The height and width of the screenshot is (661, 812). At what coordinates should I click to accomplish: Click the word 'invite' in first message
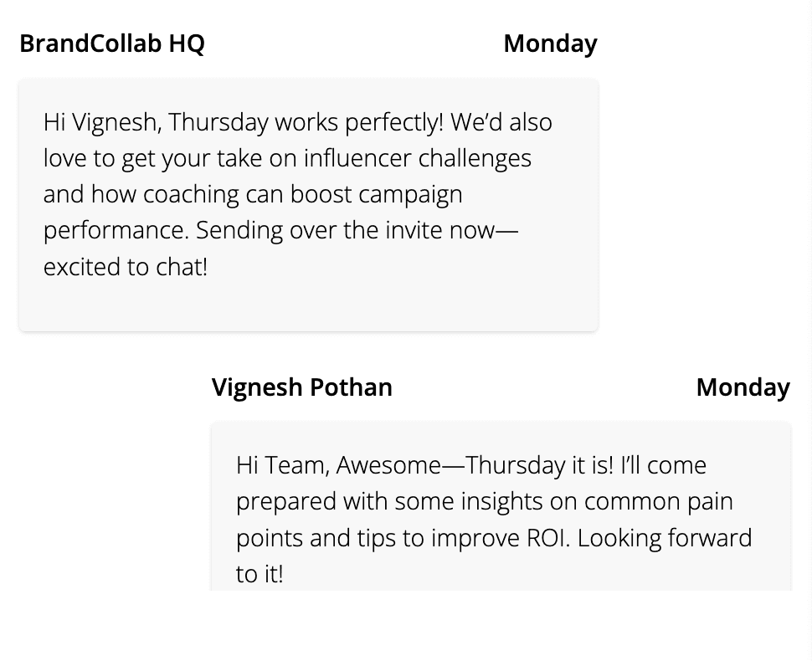click(415, 230)
